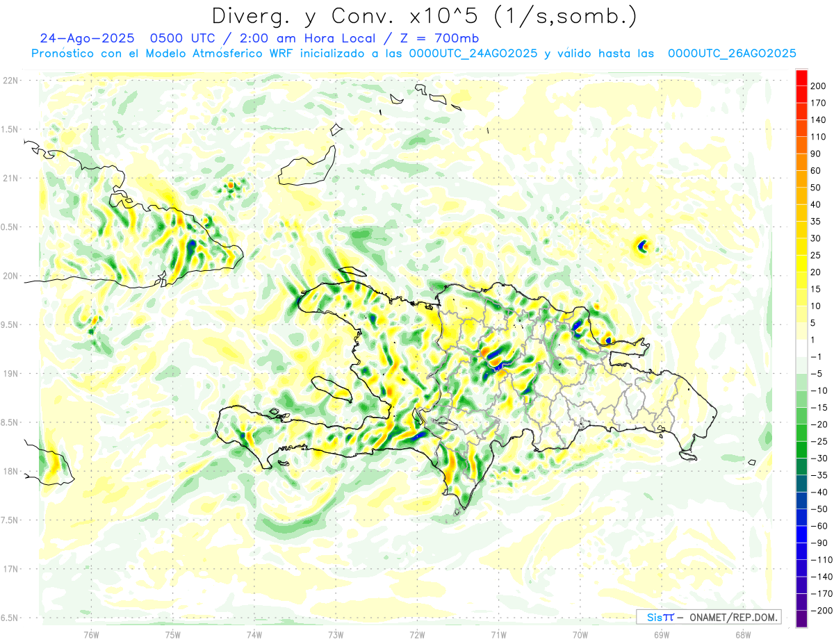This screenshot has width=834, height=644.
Task: Click the colorbar value 90
Action: [x=815, y=154]
